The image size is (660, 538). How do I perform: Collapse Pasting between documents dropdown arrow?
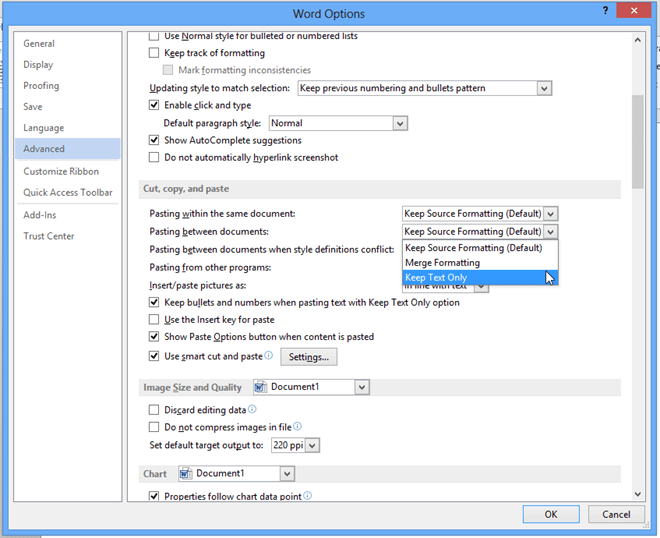pos(551,232)
